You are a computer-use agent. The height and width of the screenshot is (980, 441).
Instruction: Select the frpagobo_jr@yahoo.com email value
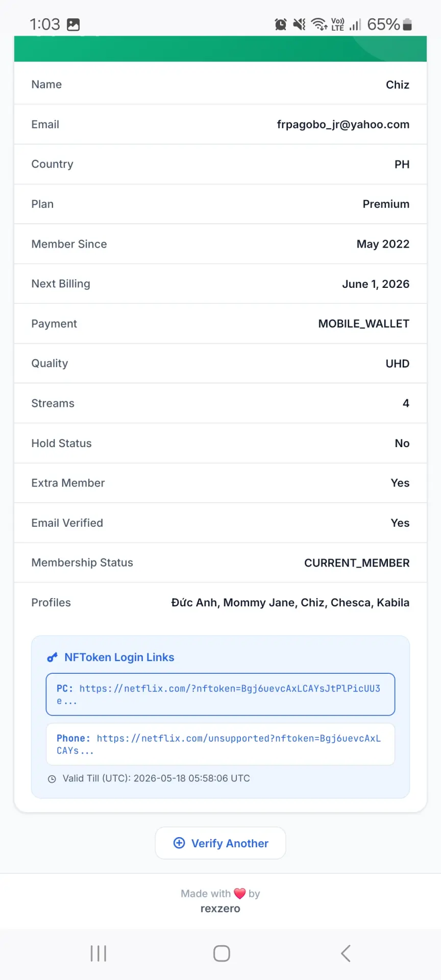coord(343,125)
